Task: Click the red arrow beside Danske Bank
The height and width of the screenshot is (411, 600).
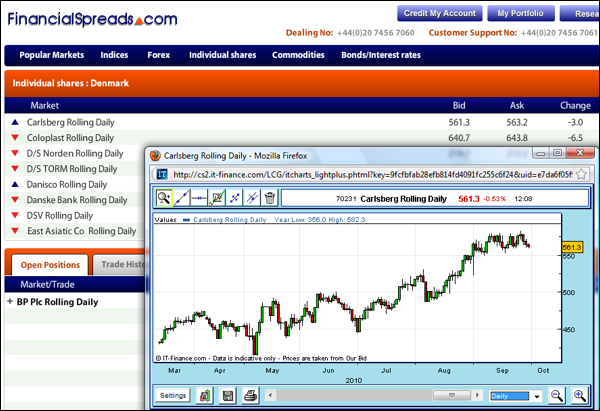Action: coord(15,199)
